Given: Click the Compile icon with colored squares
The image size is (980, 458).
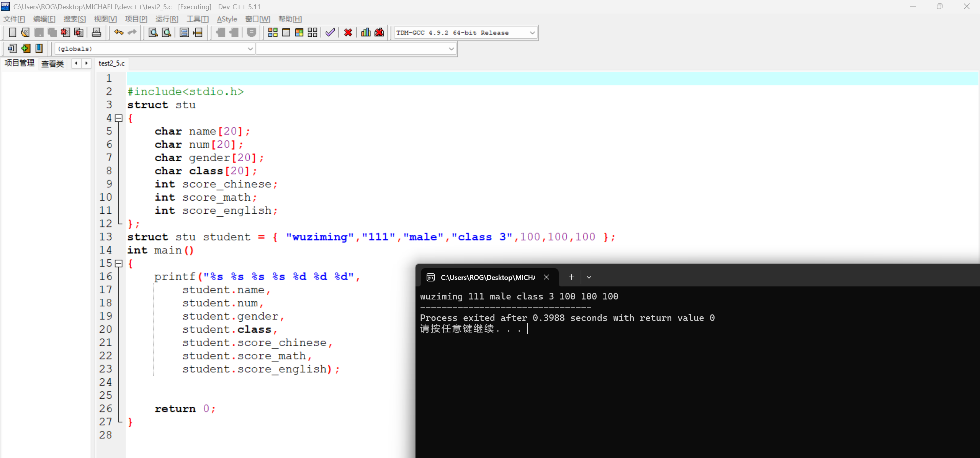Looking at the screenshot, I should 273,33.
